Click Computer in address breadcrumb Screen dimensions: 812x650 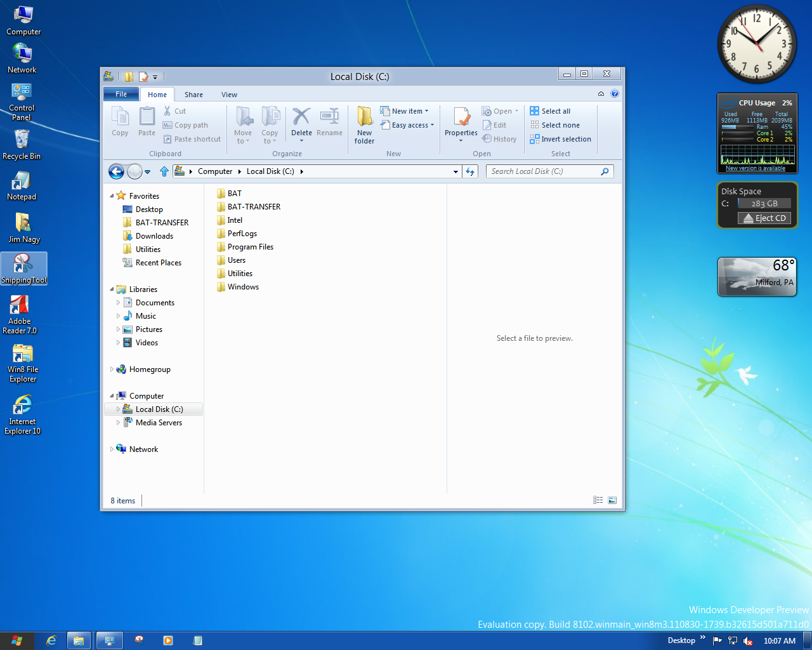tap(215, 171)
